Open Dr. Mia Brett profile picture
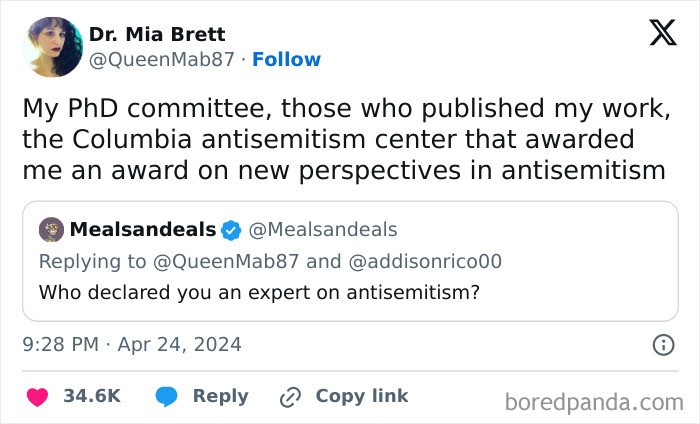The width and height of the screenshot is (700, 424). (x=53, y=47)
